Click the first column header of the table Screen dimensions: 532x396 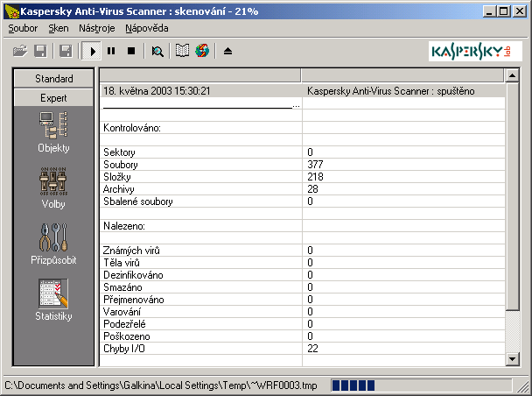tap(200, 75)
